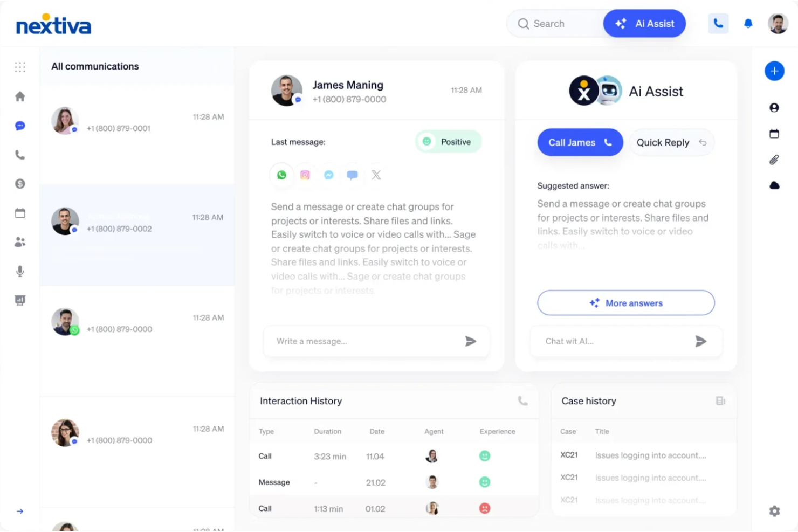The width and height of the screenshot is (798, 532).
Task: Click the top bar phone dialer icon
Action: (718, 23)
